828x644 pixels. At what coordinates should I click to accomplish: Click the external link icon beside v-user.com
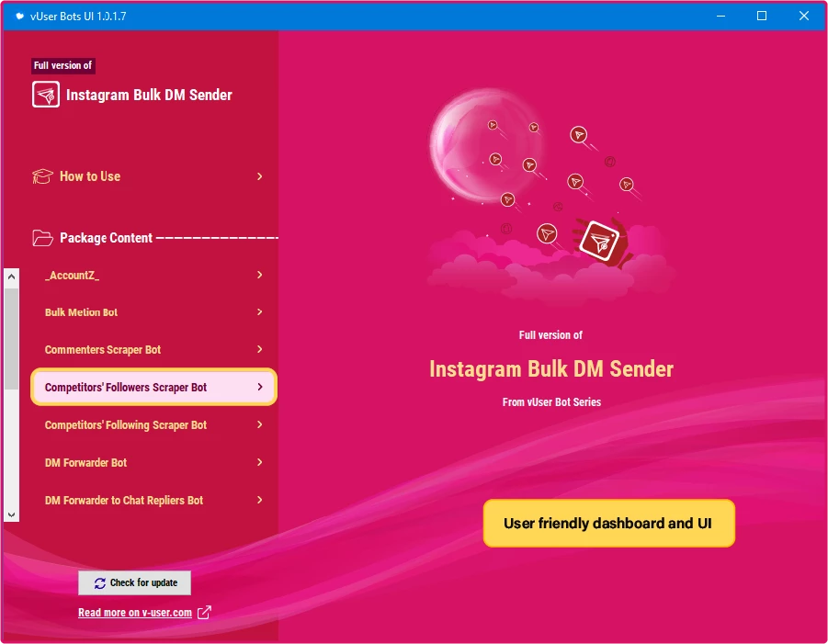tap(204, 613)
